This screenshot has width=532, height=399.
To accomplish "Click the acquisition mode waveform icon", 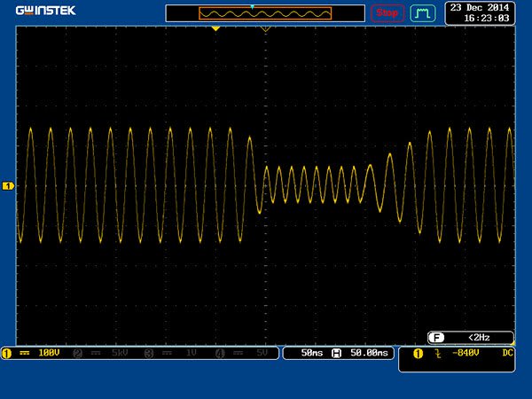I will (422, 13).
